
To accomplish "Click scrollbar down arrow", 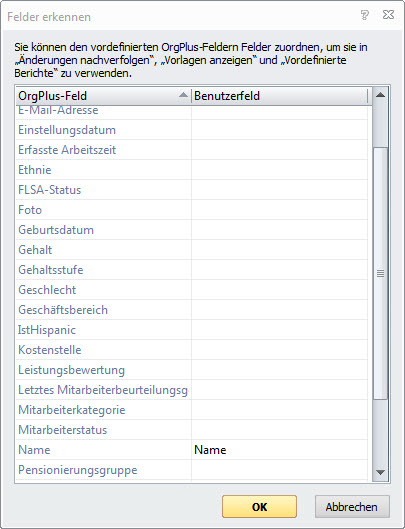I will coord(380,472).
